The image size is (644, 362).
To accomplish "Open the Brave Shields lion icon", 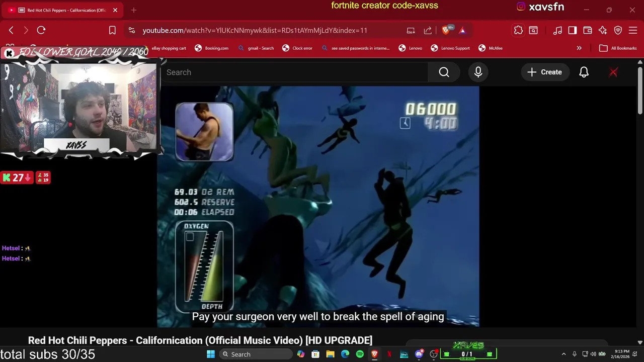I will click(446, 30).
